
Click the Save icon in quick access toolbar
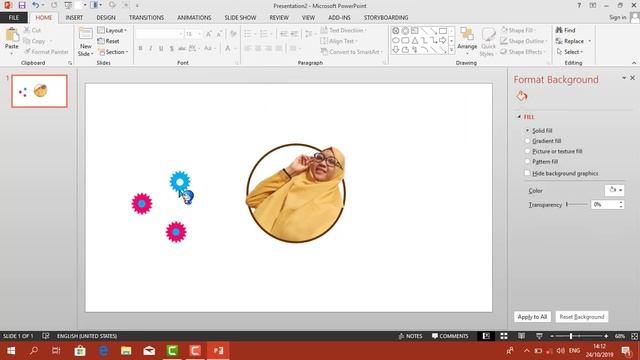pyautogui.click(x=22, y=5)
